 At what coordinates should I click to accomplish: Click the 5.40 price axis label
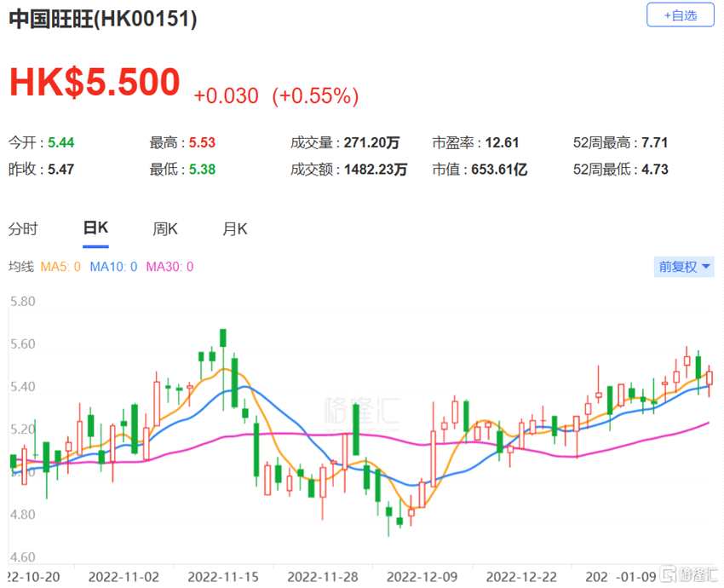(x=23, y=386)
